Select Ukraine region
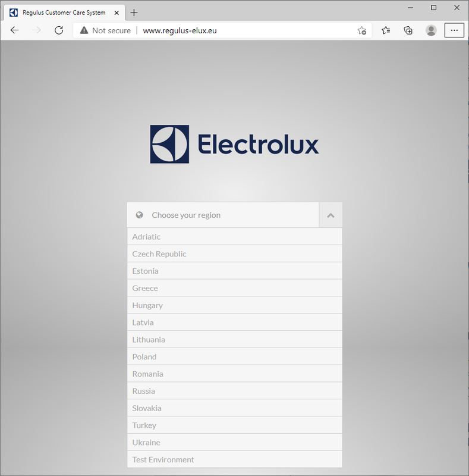This screenshot has width=469, height=476. [x=234, y=442]
